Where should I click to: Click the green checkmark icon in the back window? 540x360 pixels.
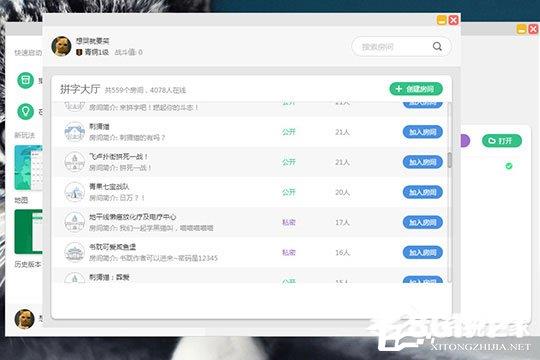coord(509,166)
